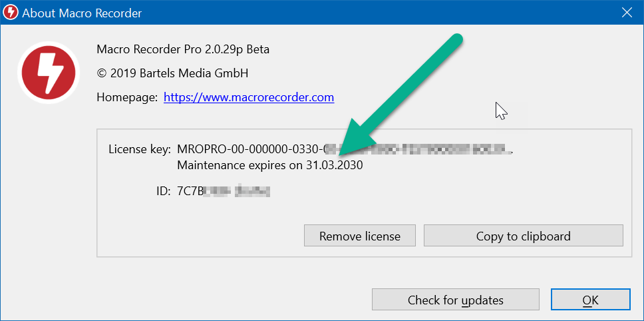Confirm the dialog with OK
This screenshot has width=644, height=321.
click(x=590, y=300)
